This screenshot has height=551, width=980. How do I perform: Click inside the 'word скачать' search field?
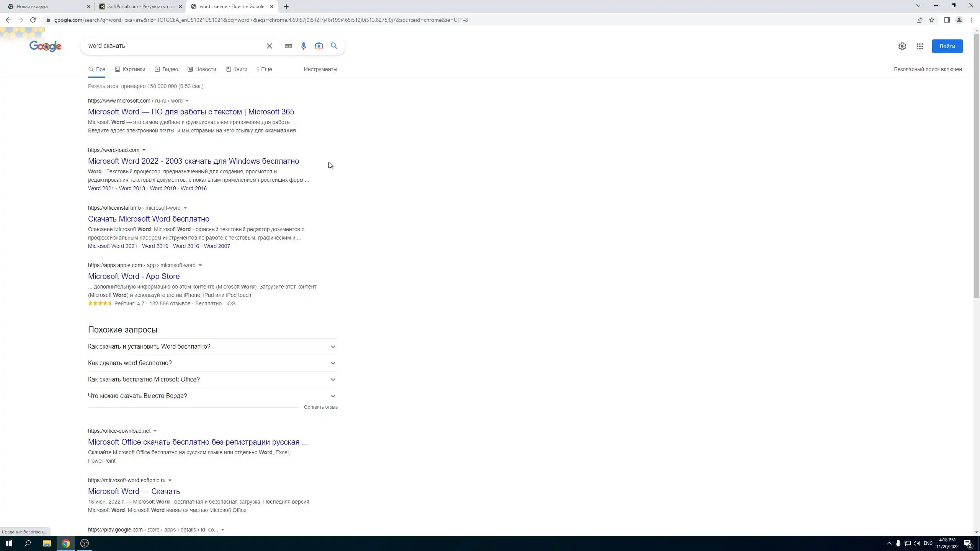(172, 46)
